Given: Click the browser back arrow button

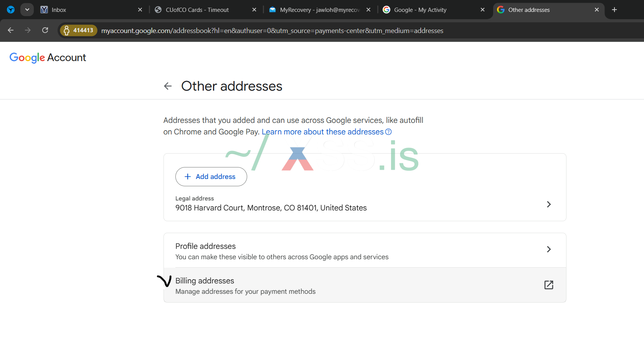Looking at the screenshot, I should click(11, 30).
